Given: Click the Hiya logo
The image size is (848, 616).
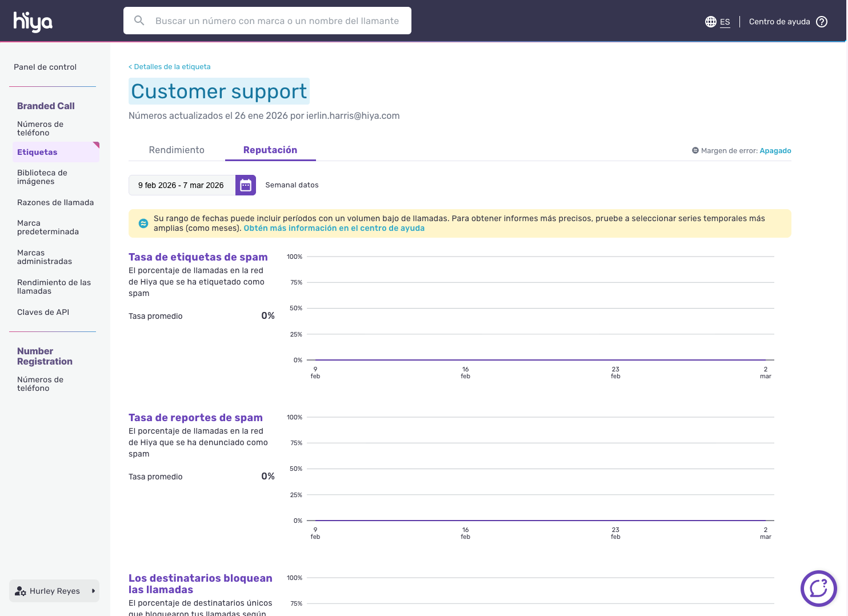Looking at the screenshot, I should [33, 22].
